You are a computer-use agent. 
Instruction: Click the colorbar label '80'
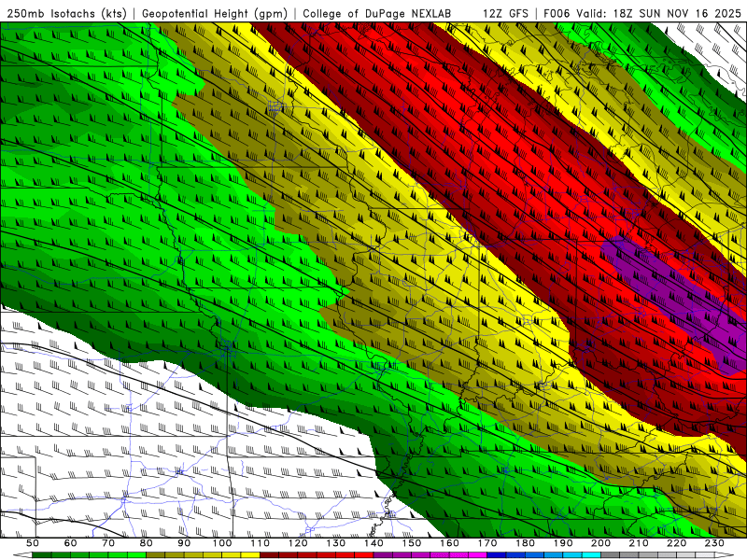click(147, 543)
